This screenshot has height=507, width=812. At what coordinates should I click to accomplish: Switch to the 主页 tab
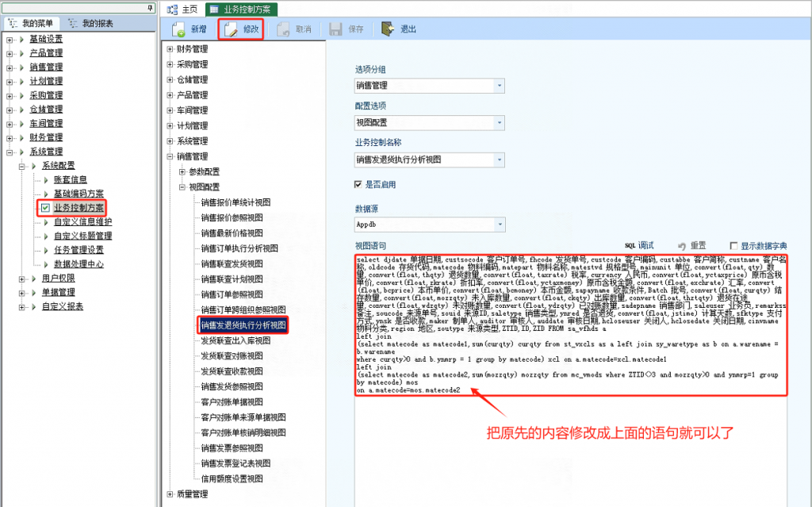point(183,10)
